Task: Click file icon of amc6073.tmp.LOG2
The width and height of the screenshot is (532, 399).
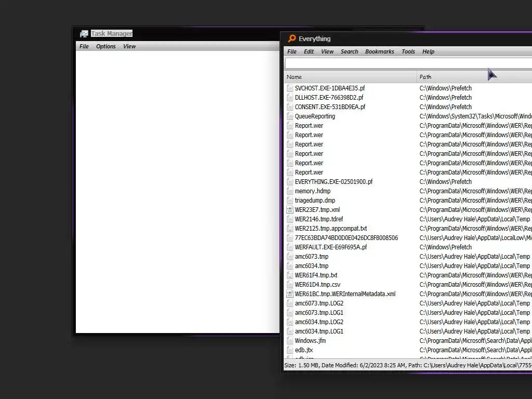Action: [290, 303]
